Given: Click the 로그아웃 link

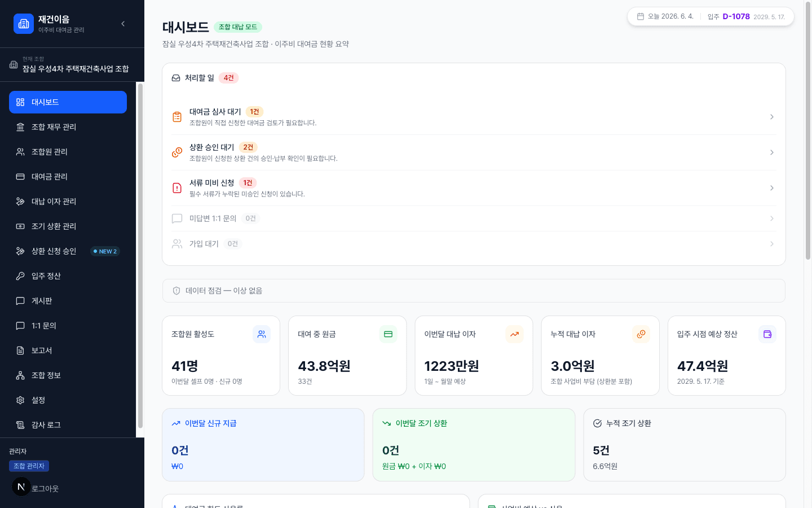Looking at the screenshot, I should point(45,489).
